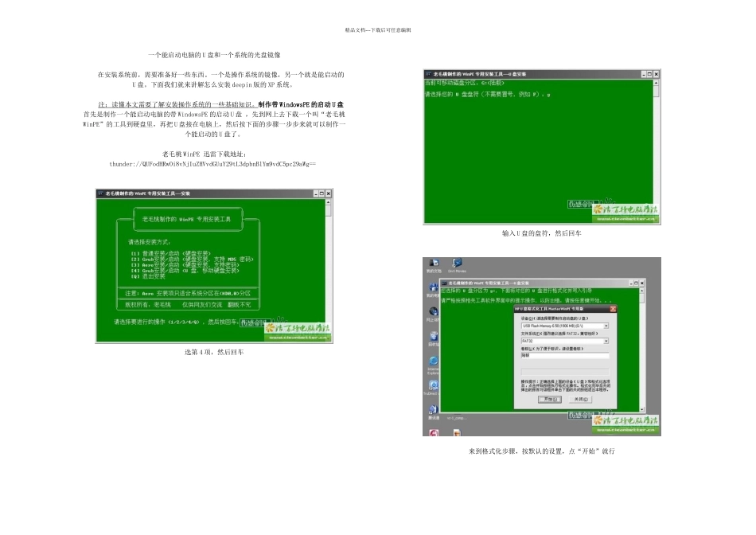
Task: Close the upper U盘安装 console window
Action: [657, 74]
